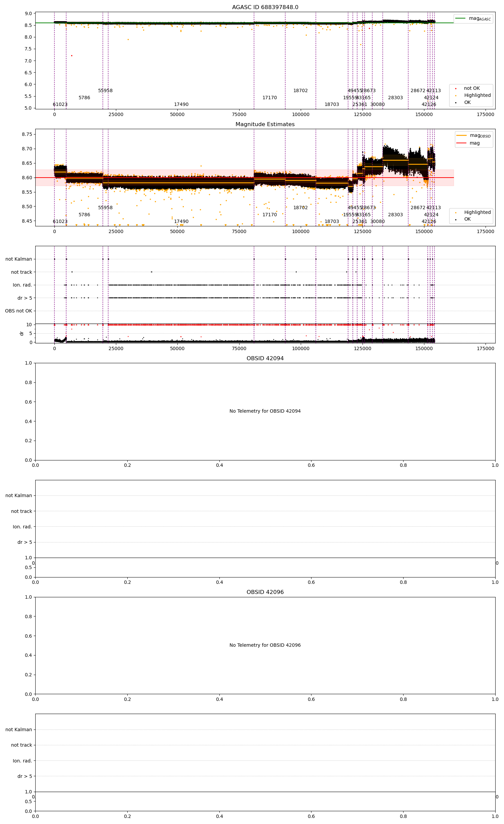Click the 'dr' y-axis label
504x824 pixels.
point(22,334)
